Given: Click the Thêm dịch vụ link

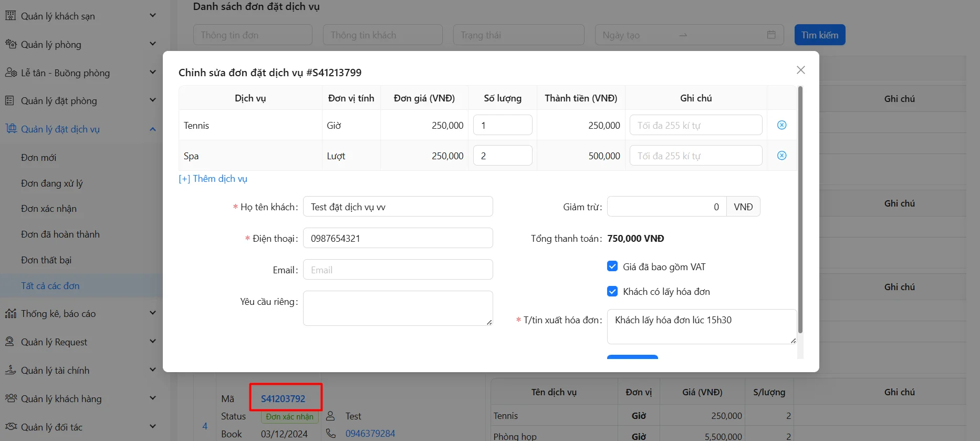Looking at the screenshot, I should [213, 179].
